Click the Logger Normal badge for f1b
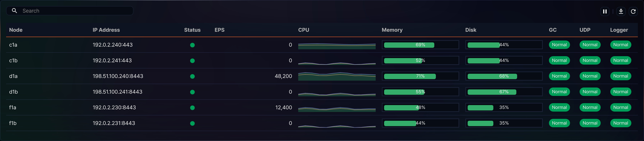The width and height of the screenshot is (644, 141). coord(620,123)
